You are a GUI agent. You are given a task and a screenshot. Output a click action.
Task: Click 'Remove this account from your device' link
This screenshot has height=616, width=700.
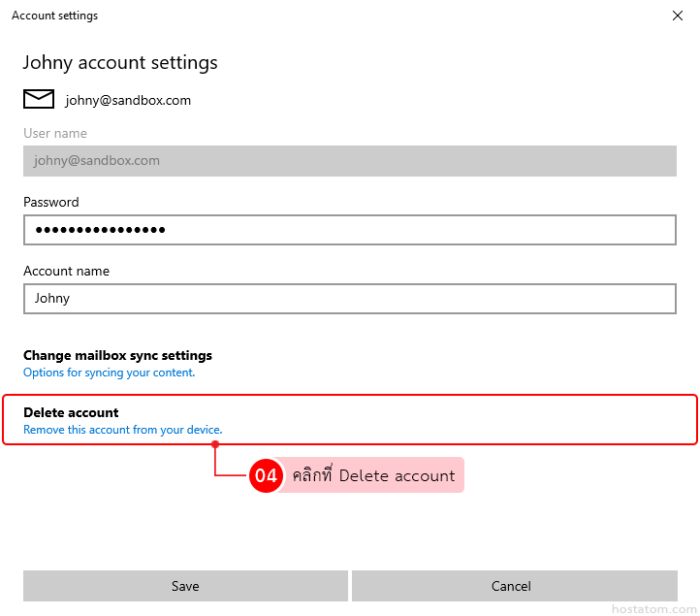(122, 430)
